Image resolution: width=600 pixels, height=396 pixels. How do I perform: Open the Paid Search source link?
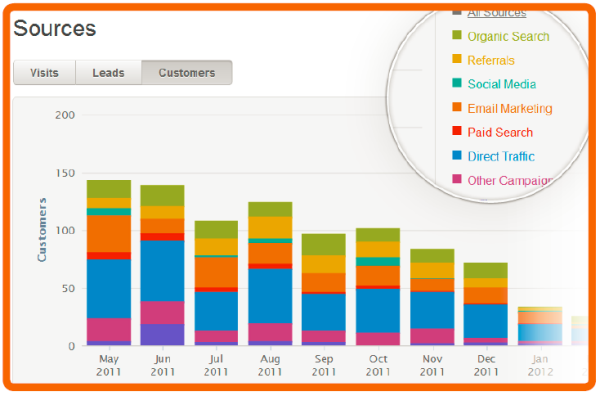pyautogui.click(x=500, y=132)
